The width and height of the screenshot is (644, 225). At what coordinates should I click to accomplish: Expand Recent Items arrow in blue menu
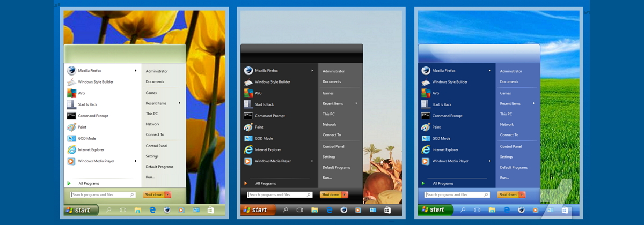[533, 103]
